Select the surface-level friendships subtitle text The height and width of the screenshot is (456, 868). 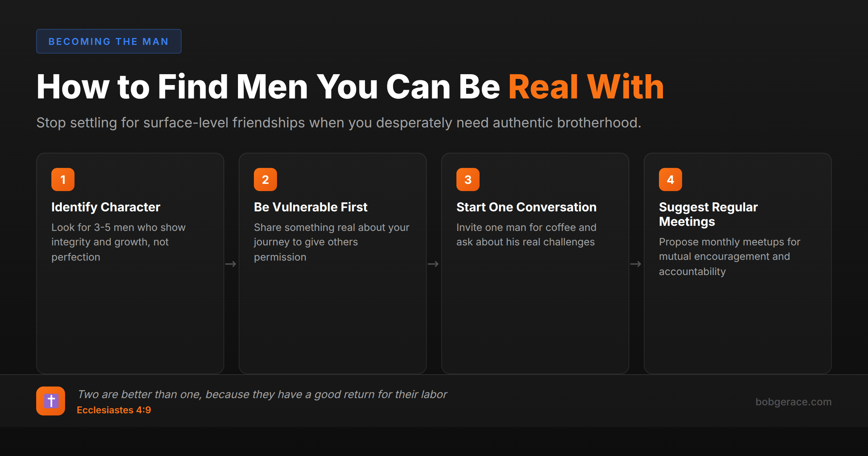tap(339, 123)
